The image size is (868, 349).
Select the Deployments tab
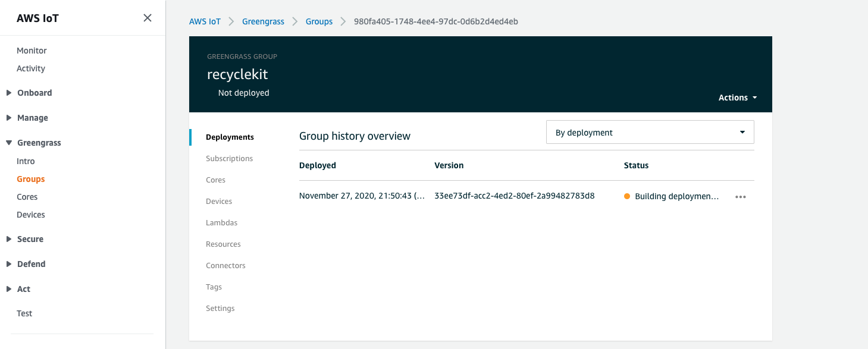click(x=230, y=137)
